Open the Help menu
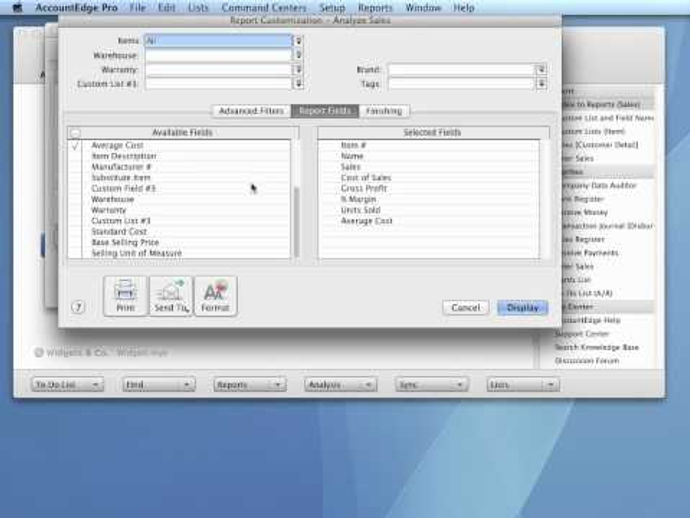Viewport: 690px width, 518px height. (464, 7)
